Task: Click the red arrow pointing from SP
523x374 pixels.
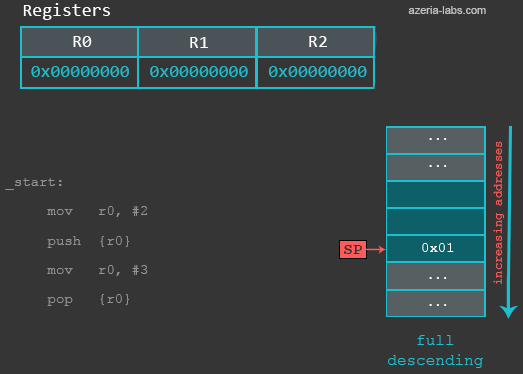Action: point(376,249)
